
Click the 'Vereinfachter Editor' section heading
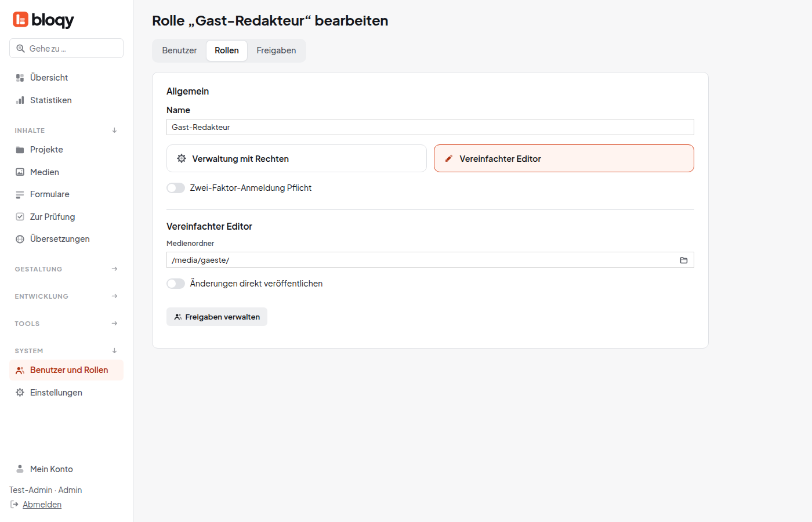pyautogui.click(x=209, y=226)
